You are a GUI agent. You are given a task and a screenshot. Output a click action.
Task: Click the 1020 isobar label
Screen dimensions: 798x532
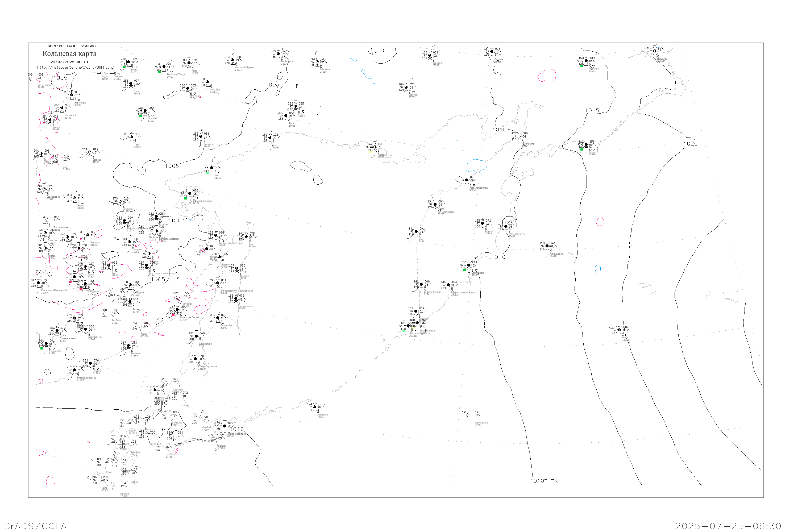click(691, 144)
